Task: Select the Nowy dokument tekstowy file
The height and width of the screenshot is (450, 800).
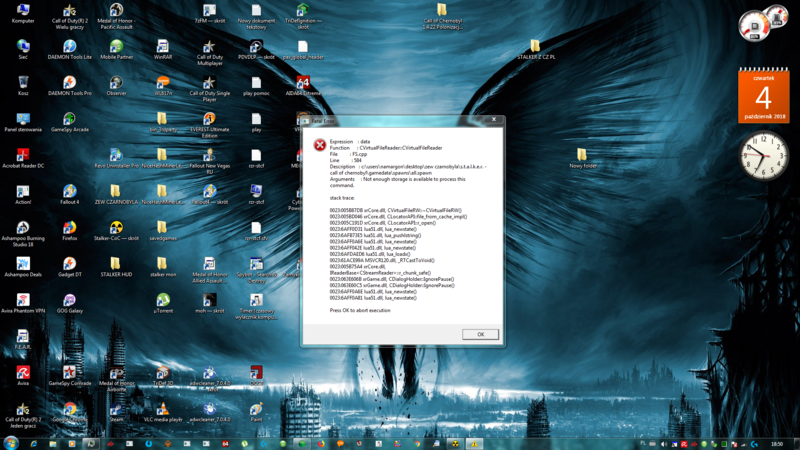Action: coord(256,16)
